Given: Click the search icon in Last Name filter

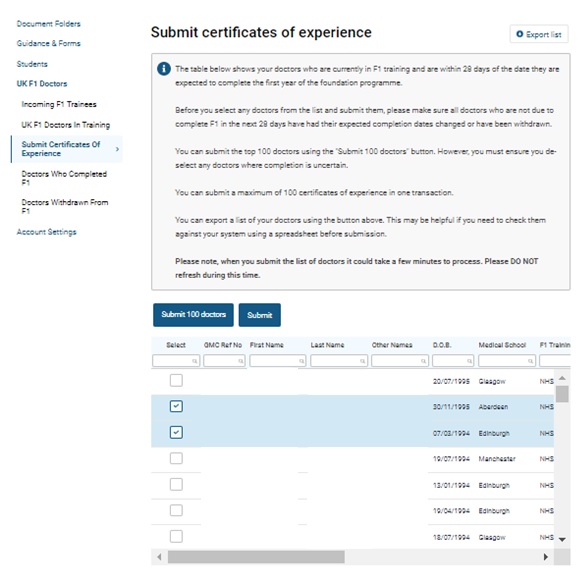Looking at the screenshot, I should coord(362,361).
